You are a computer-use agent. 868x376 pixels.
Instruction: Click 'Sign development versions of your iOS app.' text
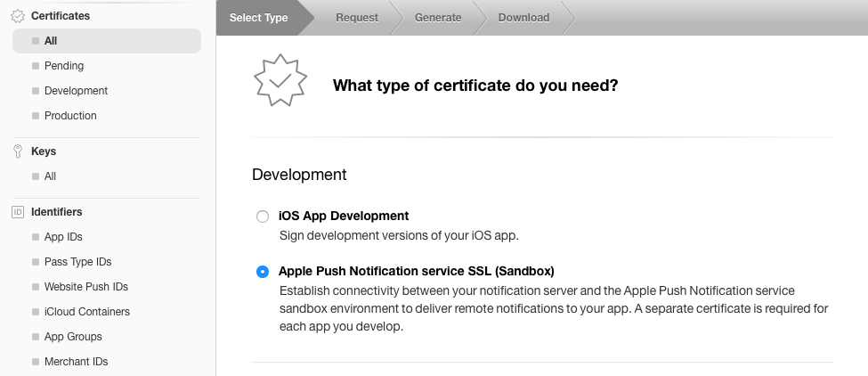click(399, 236)
